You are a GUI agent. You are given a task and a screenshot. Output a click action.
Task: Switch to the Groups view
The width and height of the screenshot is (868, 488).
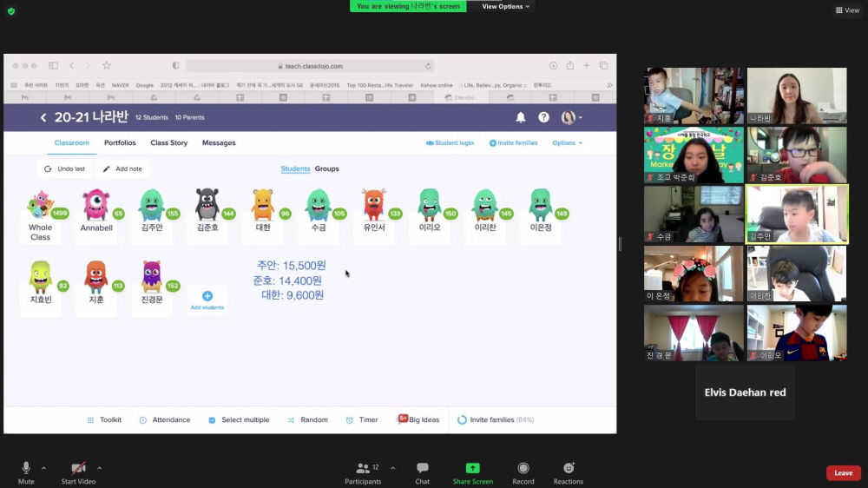pyautogui.click(x=327, y=169)
